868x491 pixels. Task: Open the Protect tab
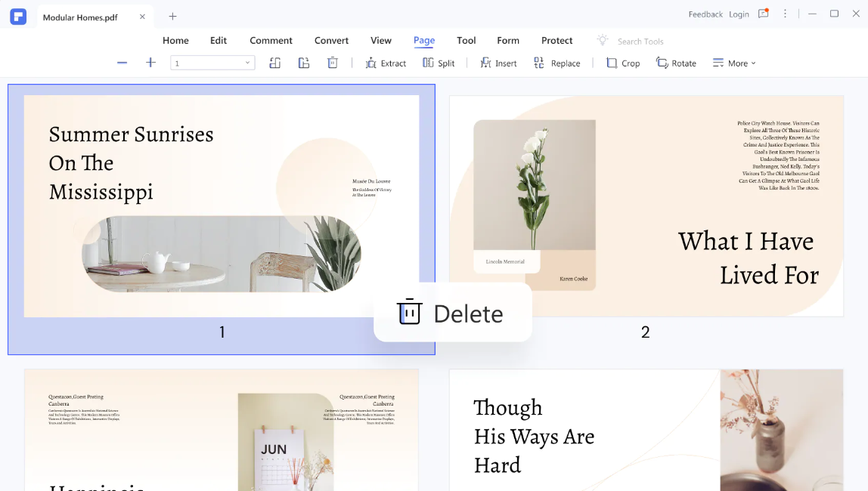[x=556, y=41]
